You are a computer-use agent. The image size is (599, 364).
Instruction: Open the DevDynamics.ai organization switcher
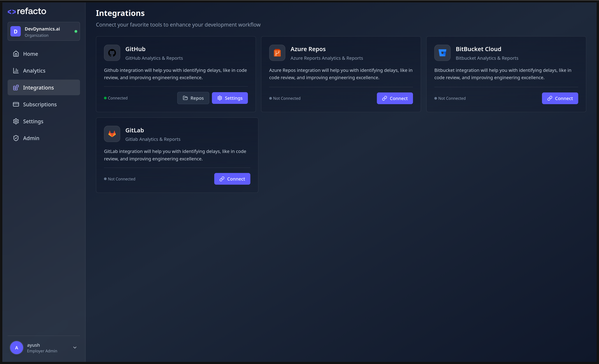coord(44,32)
